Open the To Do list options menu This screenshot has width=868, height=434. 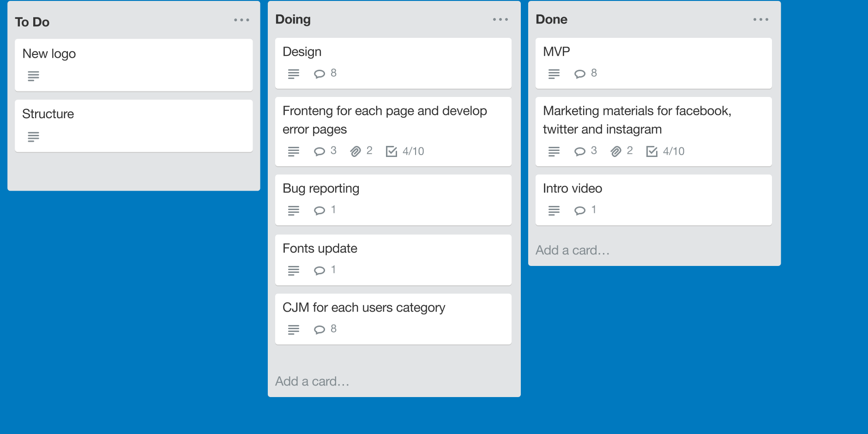click(241, 20)
